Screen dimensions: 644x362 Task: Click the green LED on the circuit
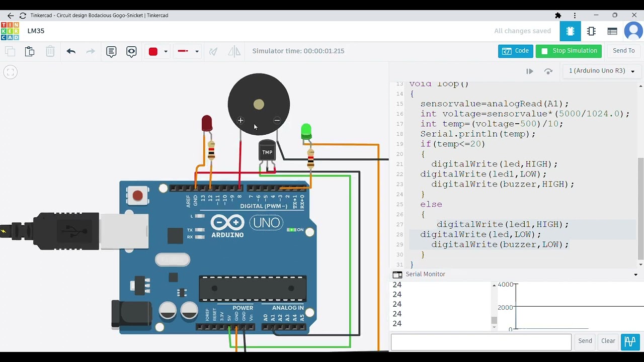(x=306, y=132)
